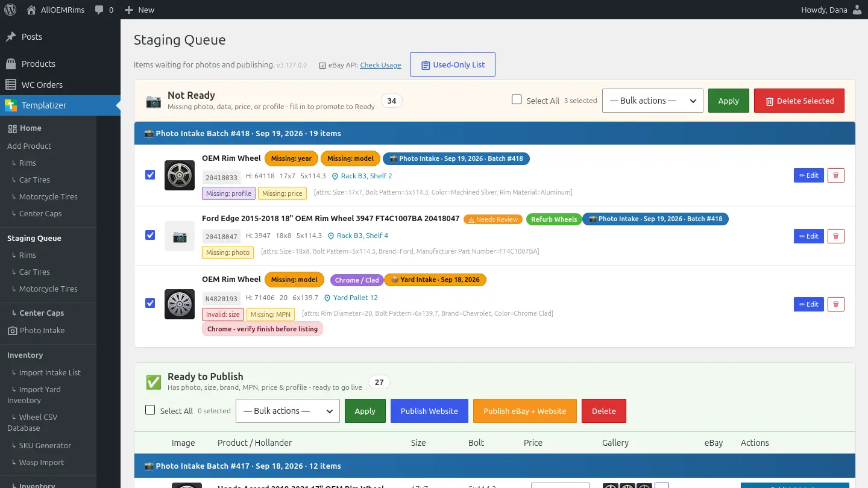Open the comments bubble icon

[99, 10]
